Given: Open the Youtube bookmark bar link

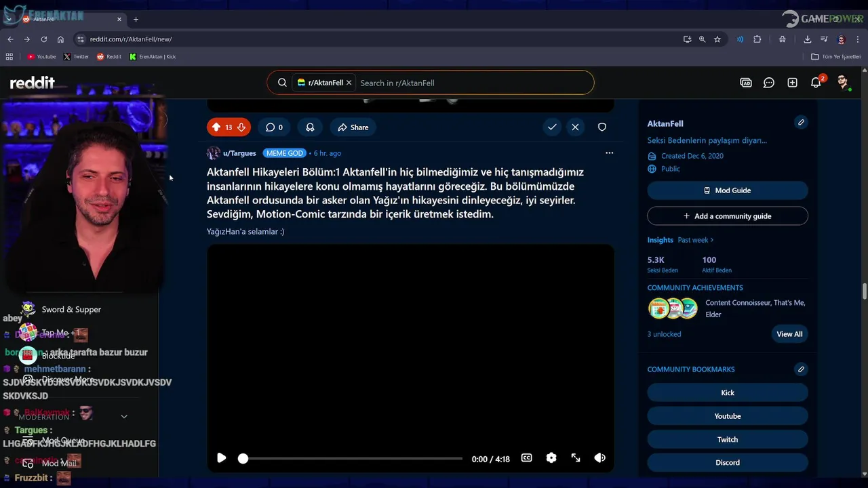Looking at the screenshot, I should (x=41, y=57).
